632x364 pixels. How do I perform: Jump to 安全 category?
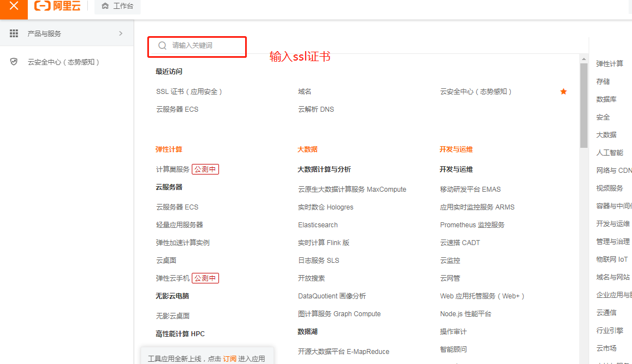pyautogui.click(x=603, y=117)
